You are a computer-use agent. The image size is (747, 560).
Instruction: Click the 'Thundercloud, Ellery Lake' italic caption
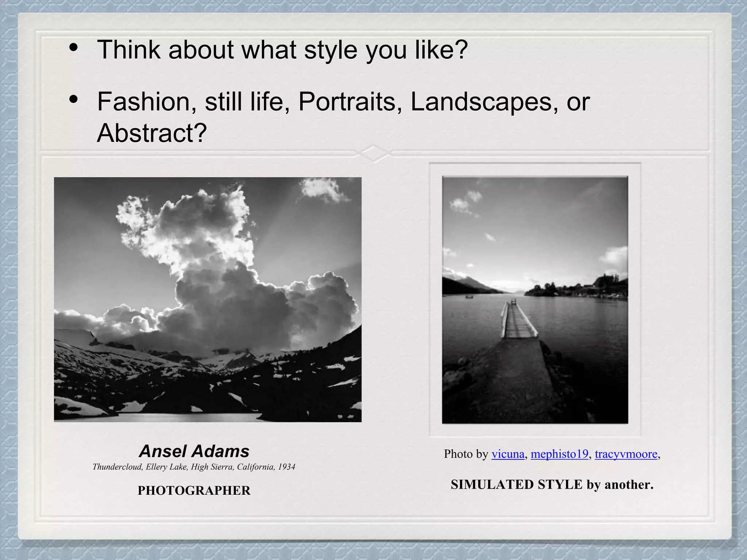pyautogui.click(x=194, y=467)
